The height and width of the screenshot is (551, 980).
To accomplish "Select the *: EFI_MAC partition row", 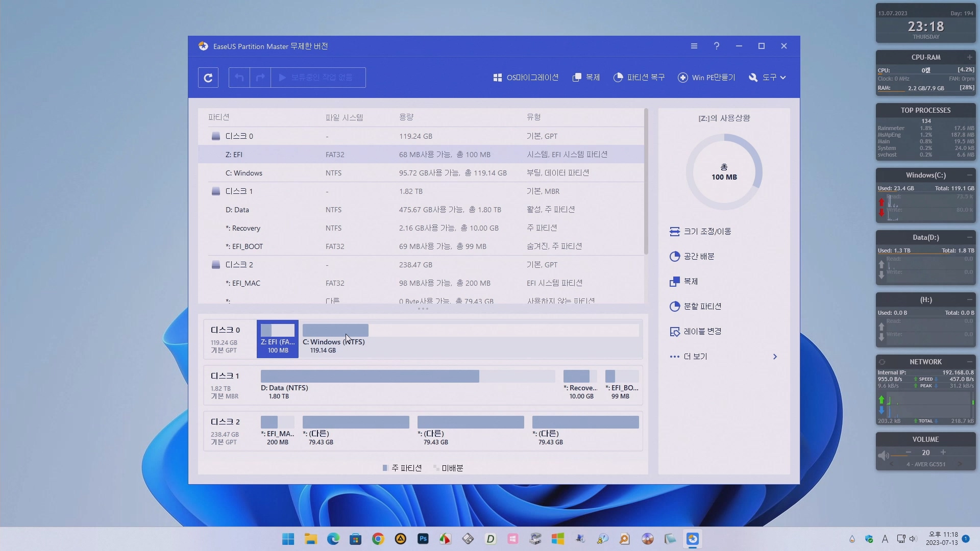I will (421, 283).
